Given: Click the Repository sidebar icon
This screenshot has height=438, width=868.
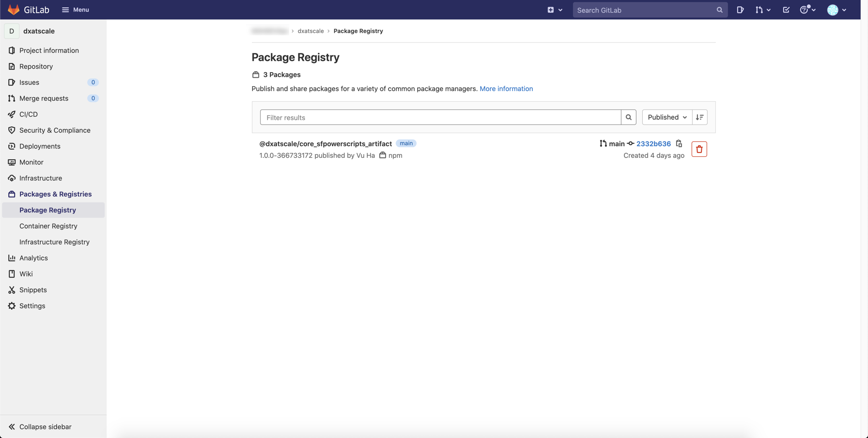Looking at the screenshot, I should click(12, 66).
